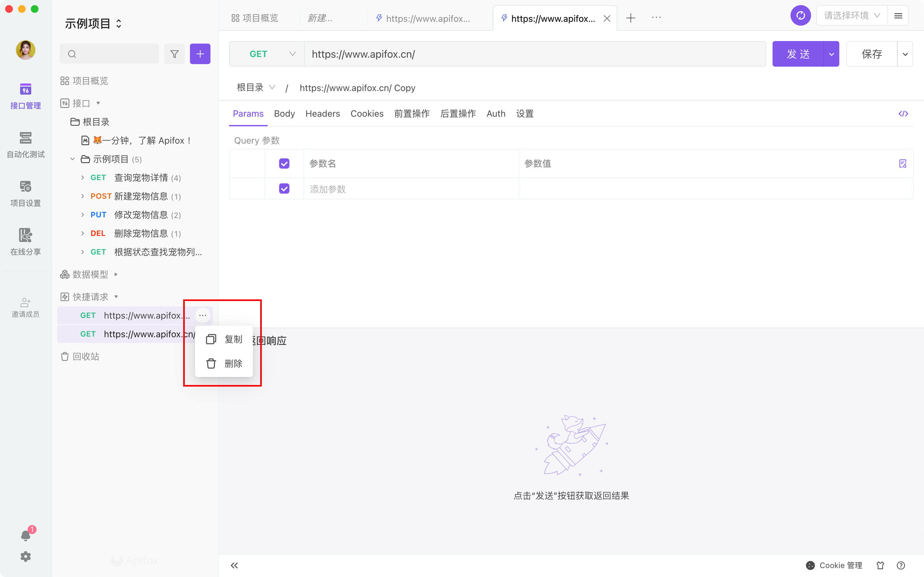Image resolution: width=924 pixels, height=577 pixels.
Task: Switch to the Headers tab
Action: coord(322,114)
